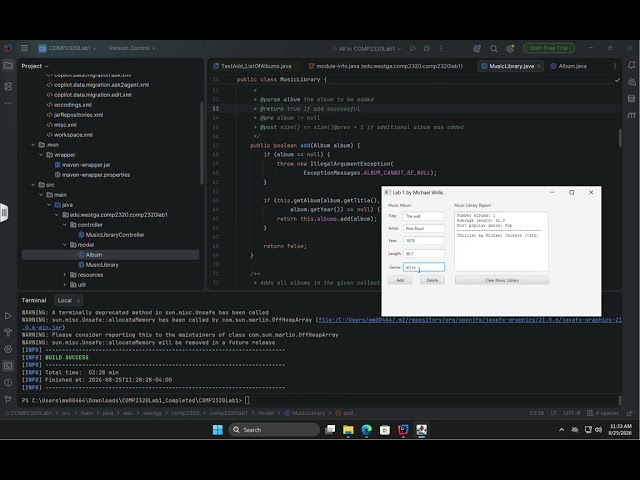Open Microsoft Edge from the taskbar
The image size is (640, 480).
367,430
